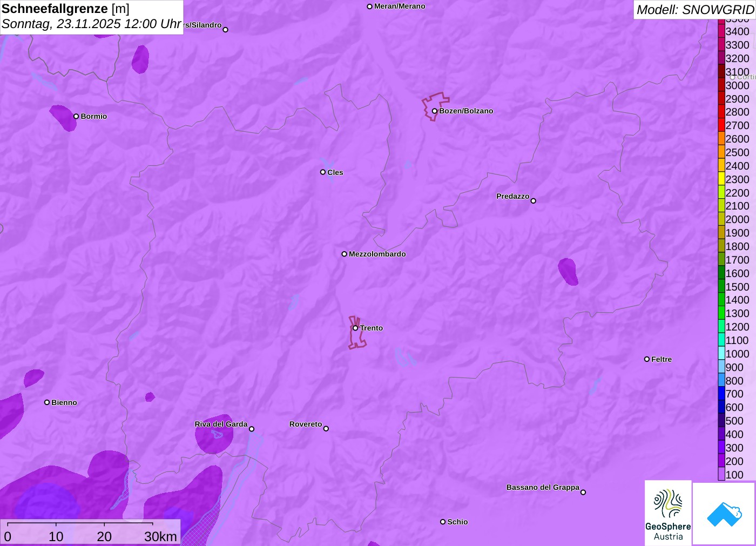This screenshot has width=756, height=546.
Task: Click the GeoSphere Austria logo
Action: tap(668, 513)
